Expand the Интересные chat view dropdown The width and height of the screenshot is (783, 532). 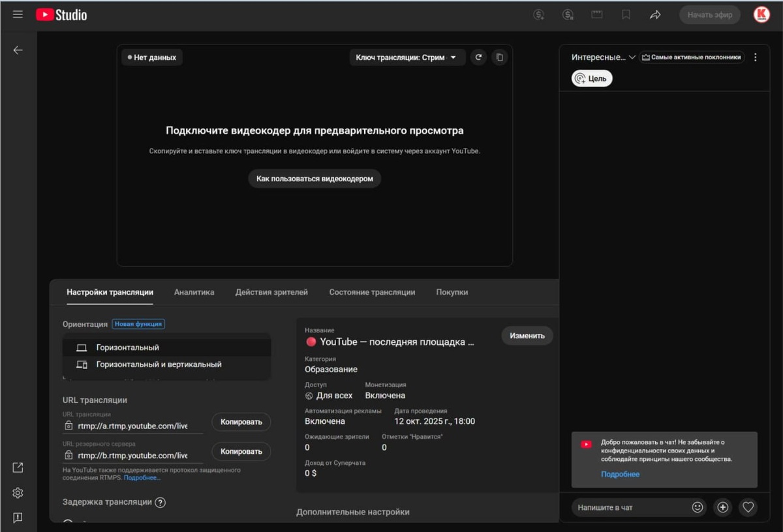[x=603, y=57]
